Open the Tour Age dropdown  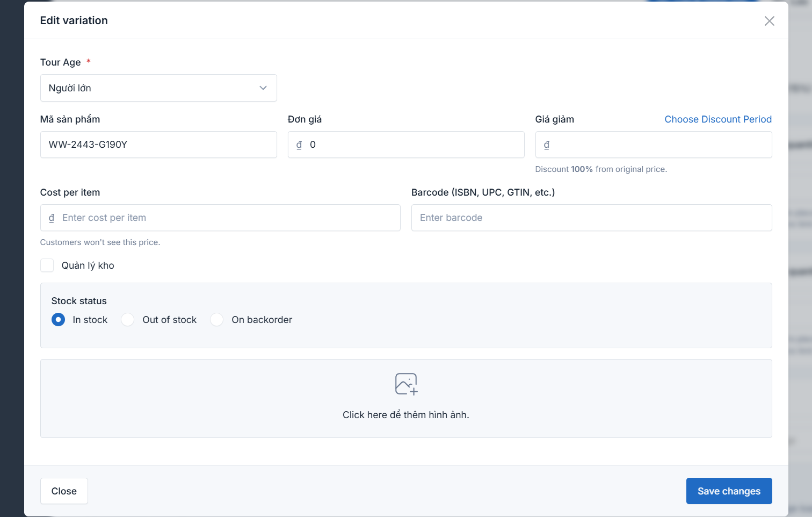click(x=158, y=88)
